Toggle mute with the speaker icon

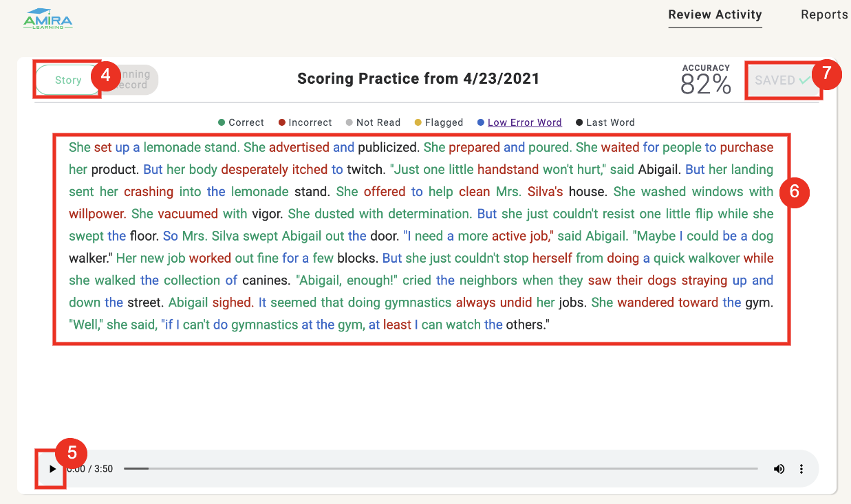[x=779, y=468]
